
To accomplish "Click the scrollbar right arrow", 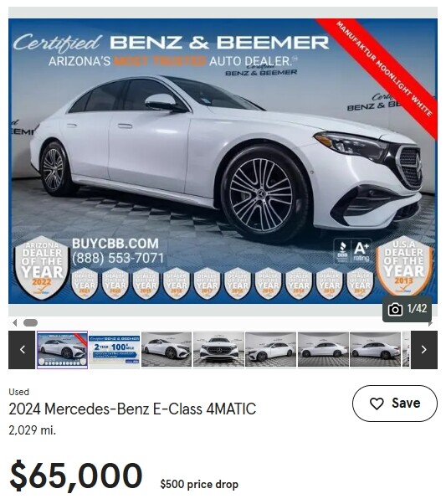I will coord(431,323).
